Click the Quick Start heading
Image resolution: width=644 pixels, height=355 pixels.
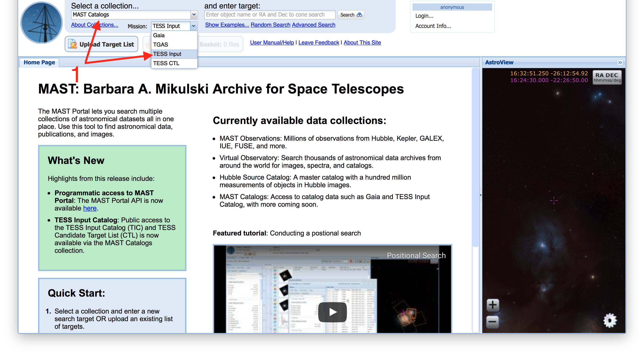click(76, 293)
